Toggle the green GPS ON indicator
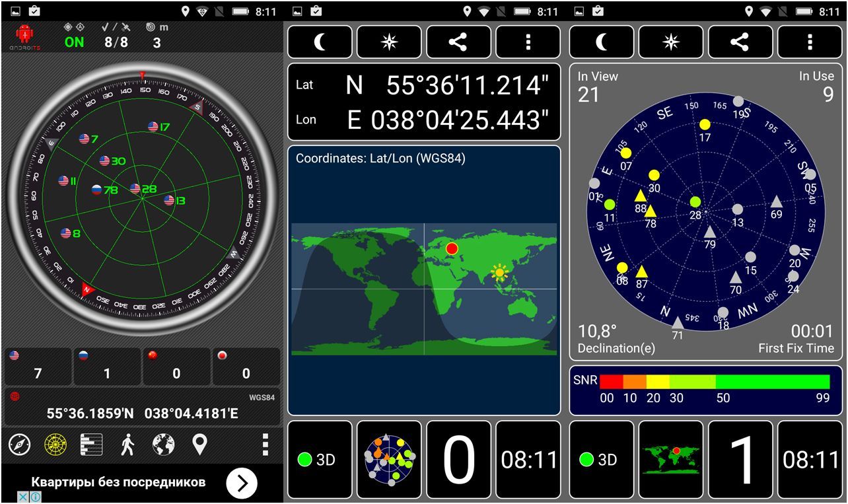The image size is (848, 504). 75,42
